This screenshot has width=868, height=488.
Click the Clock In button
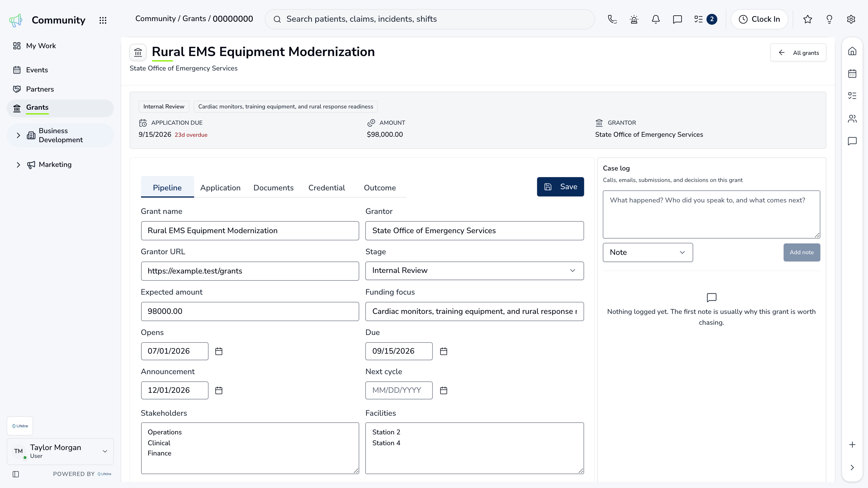pos(759,19)
